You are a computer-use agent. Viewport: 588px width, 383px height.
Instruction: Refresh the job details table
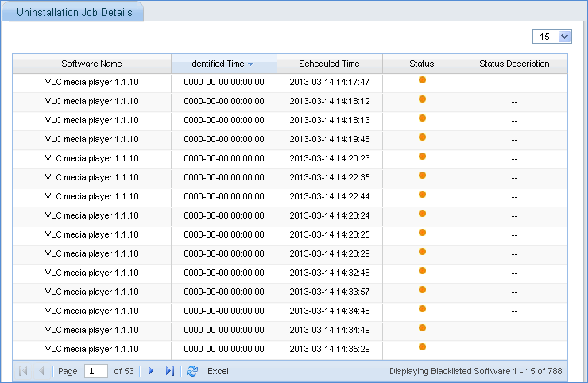[192, 371]
